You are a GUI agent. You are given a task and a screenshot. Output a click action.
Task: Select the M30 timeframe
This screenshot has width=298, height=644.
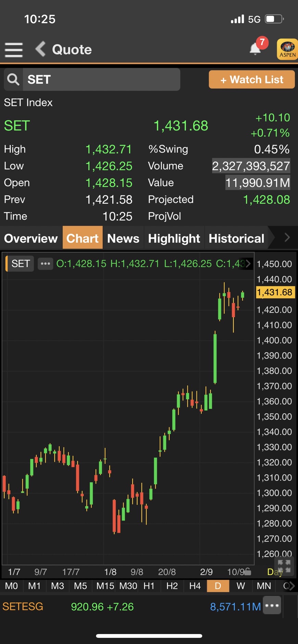point(128,586)
